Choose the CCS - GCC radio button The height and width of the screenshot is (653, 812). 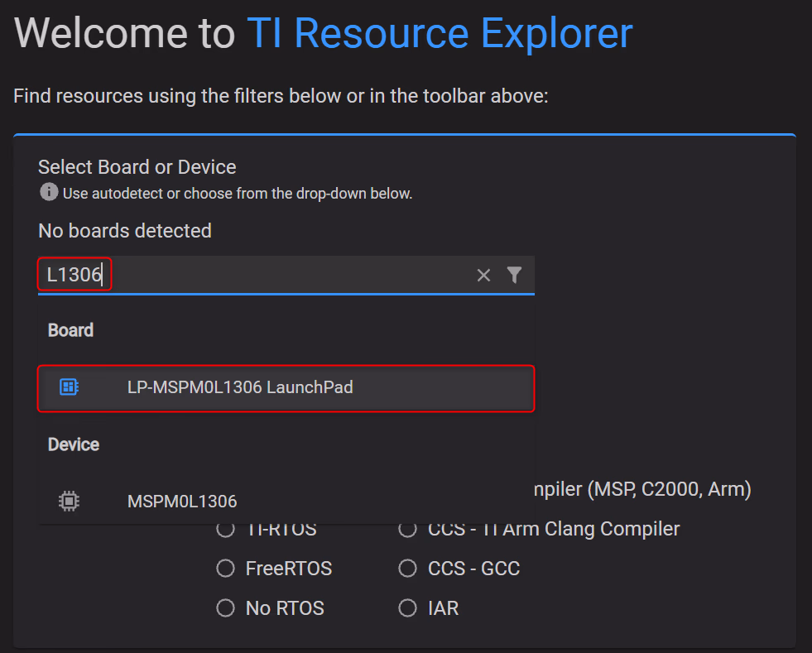[x=407, y=569]
